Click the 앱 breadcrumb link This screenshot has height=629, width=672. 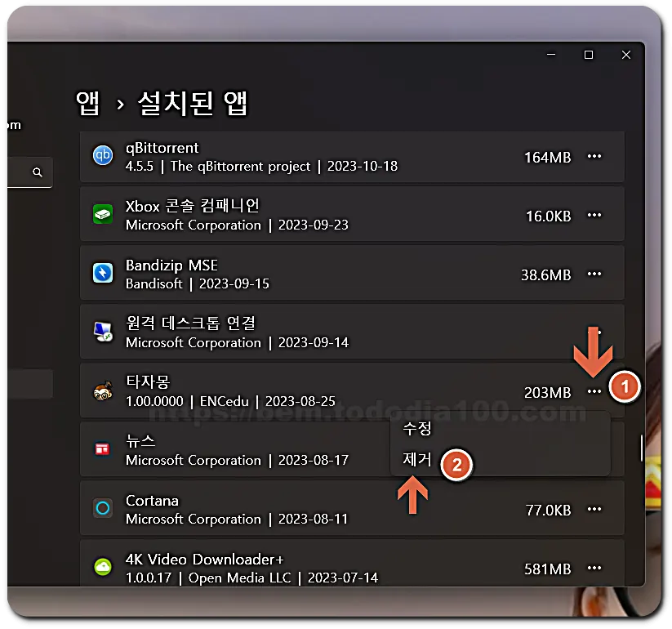87,104
